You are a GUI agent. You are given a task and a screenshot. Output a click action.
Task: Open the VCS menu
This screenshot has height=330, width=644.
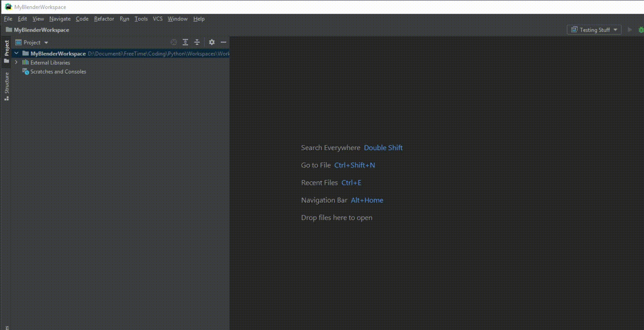pyautogui.click(x=158, y=19)
